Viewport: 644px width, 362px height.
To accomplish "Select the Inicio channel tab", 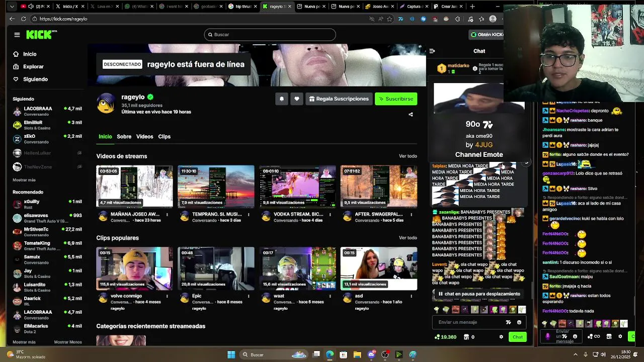I will (105, 137).
